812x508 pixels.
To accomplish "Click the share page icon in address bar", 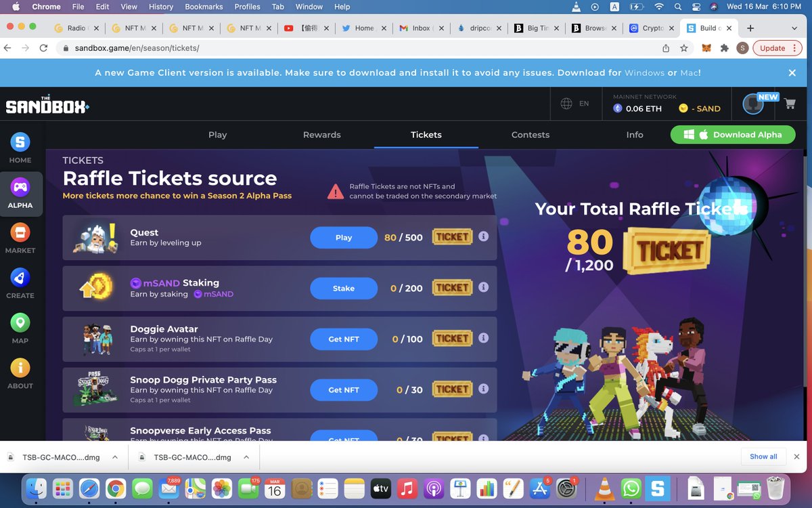I will click(x=666, y=48).
